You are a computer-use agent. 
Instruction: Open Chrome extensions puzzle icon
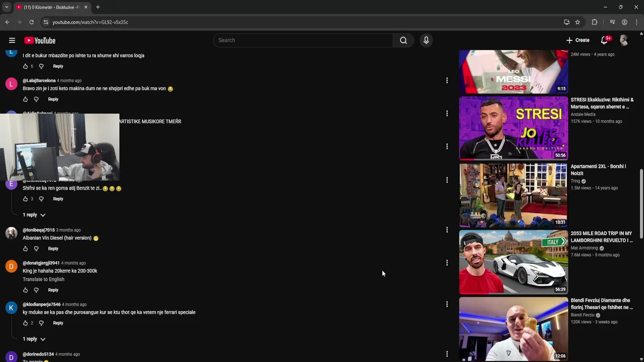[595, 22]
